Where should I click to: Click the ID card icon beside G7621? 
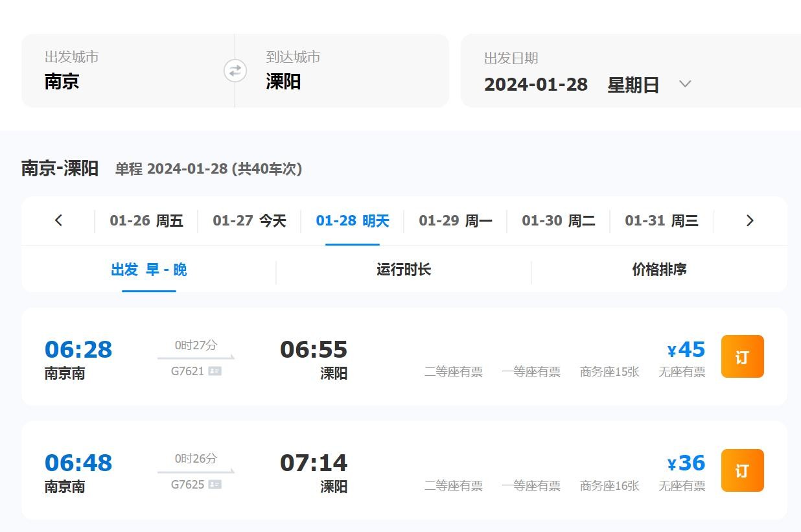(x=215, y=371)
